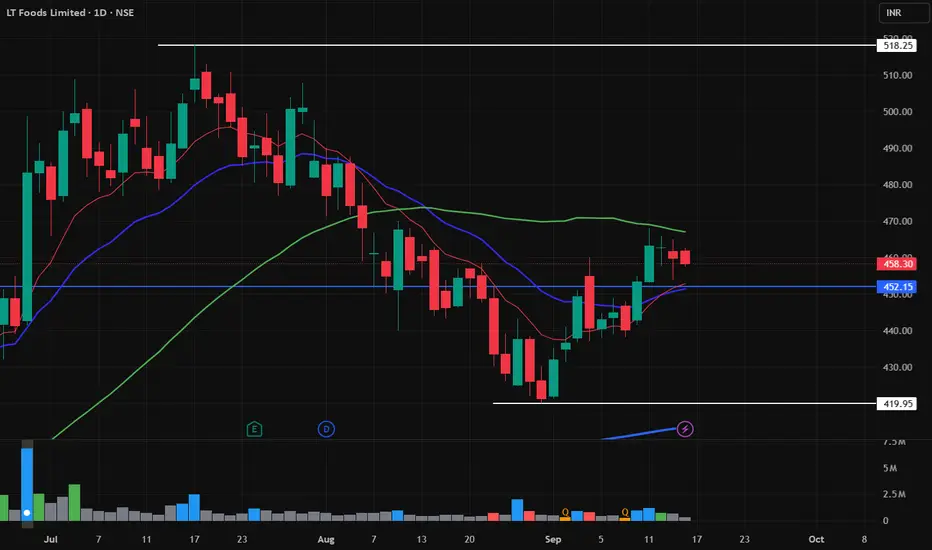Viewport: 932px width, 550px height.
Task: Click the 'Jul' label on time axis
Action: pos(51,539)
